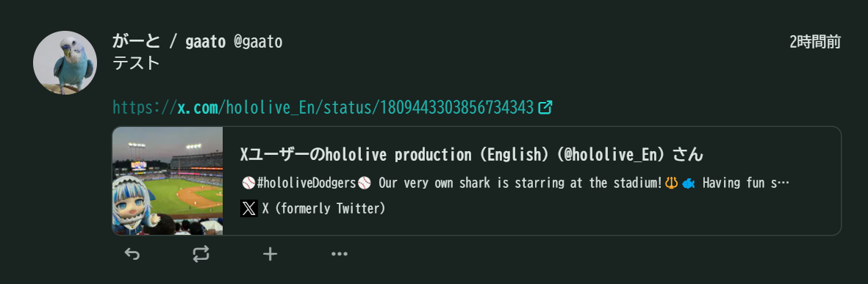The width and height of the screenshot is (868, 284).
Task: Open the stadium shark figure thumbnail
Action: pos(168,181)
